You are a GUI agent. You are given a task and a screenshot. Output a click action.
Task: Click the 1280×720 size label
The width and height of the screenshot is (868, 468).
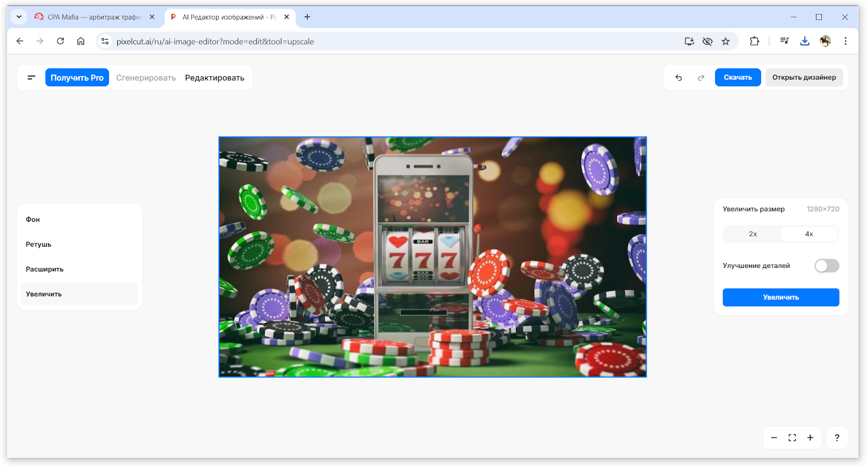822,209
